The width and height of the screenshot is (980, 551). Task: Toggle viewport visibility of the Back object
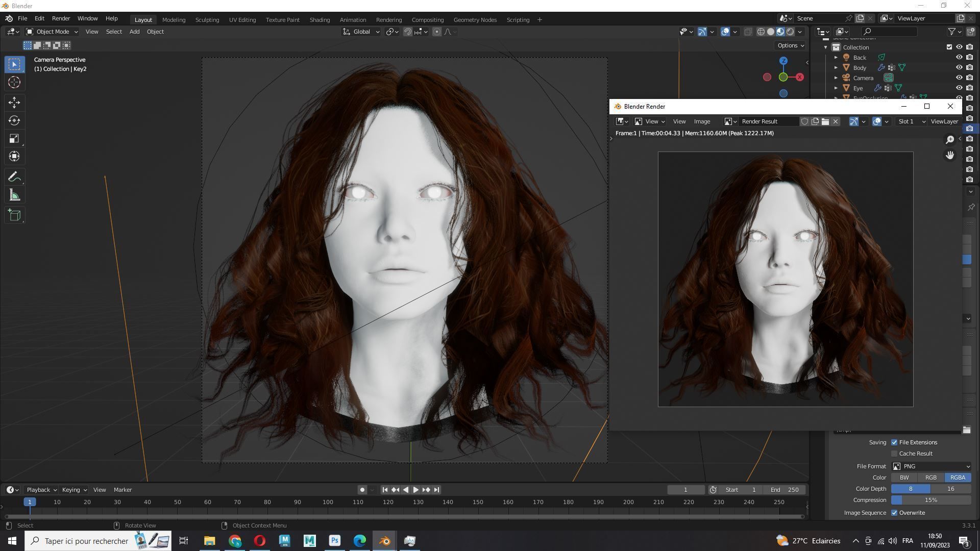[x=959, y=57]
